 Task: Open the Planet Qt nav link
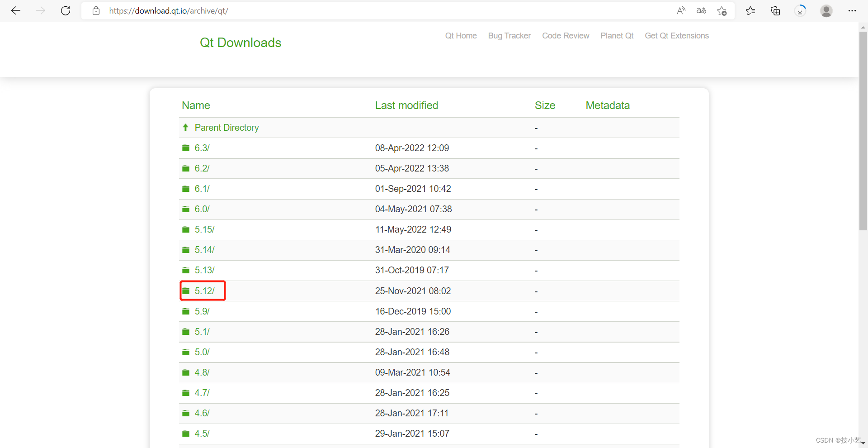click(x=617, y=36)
